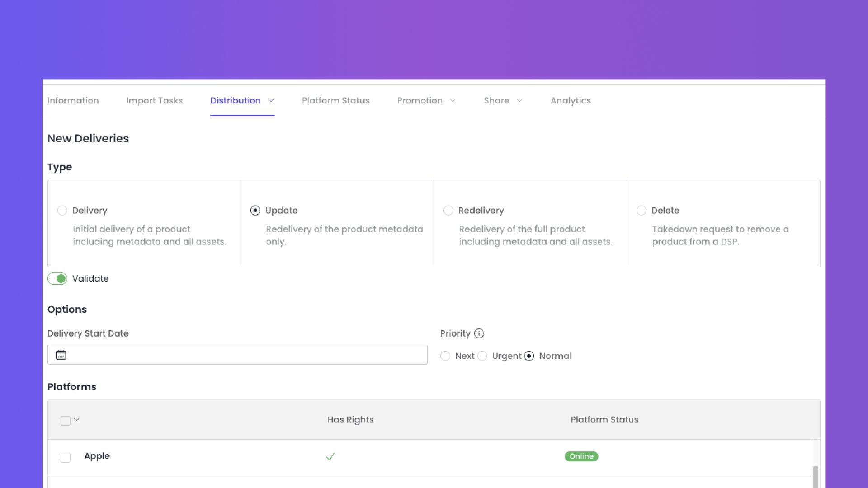Viewport: 868px width, 488px height.
Task: Switch to the Platform Status tab
Action: pyautogui.click(x=336, y=100)
